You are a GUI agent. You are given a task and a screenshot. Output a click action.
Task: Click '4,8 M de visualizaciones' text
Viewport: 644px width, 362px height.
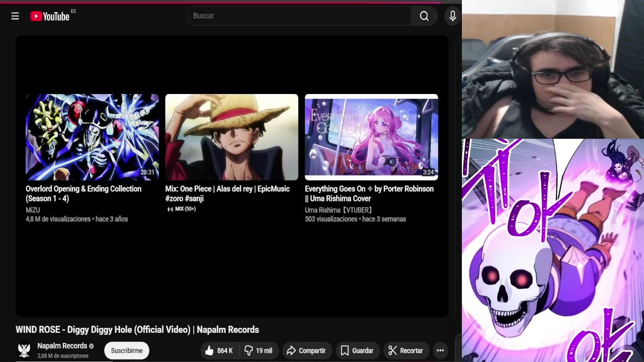(58, 219)
